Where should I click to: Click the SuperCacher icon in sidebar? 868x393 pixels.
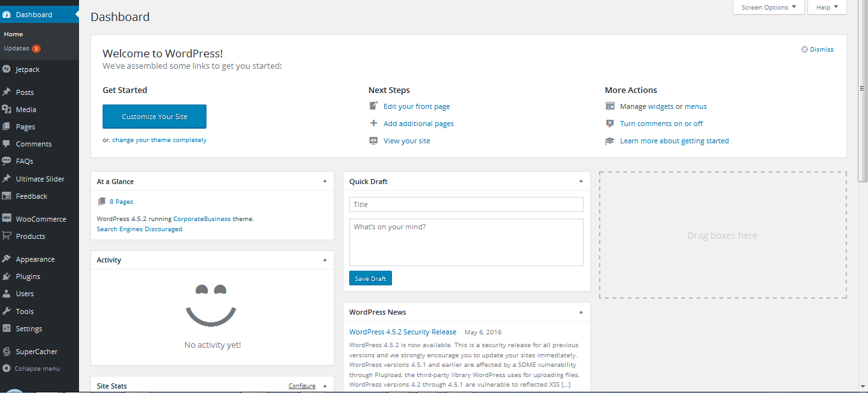pyautogui.click(x=6, y=352)
